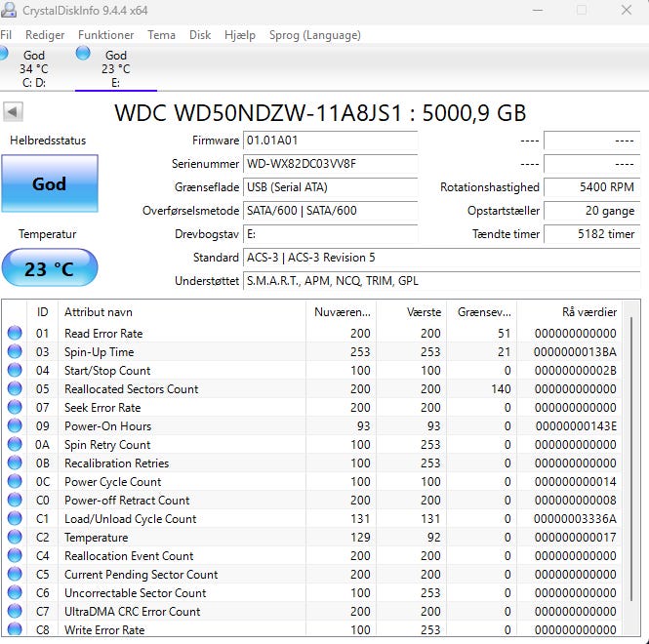649x644 pixels.
Task: Click the Værste column header
Action: tap(412, 312)
